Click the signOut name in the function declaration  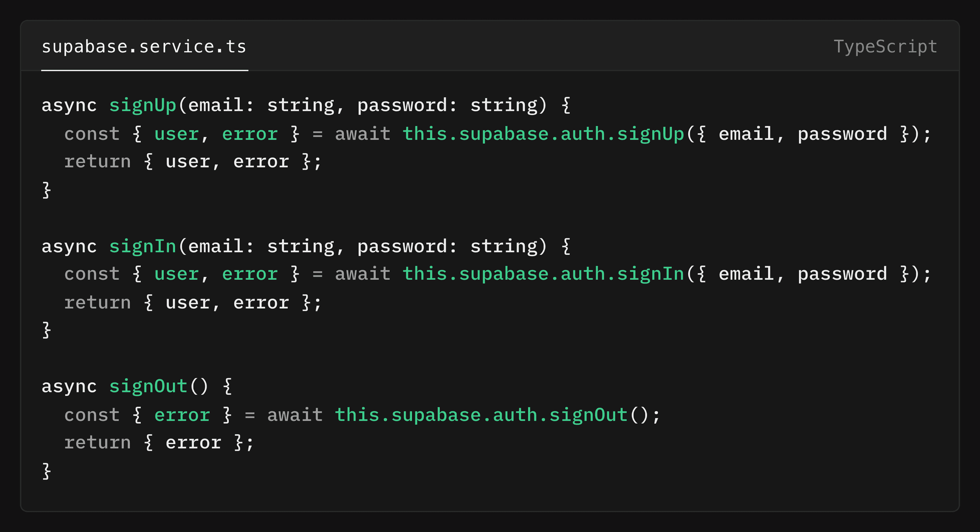point(148,386)
